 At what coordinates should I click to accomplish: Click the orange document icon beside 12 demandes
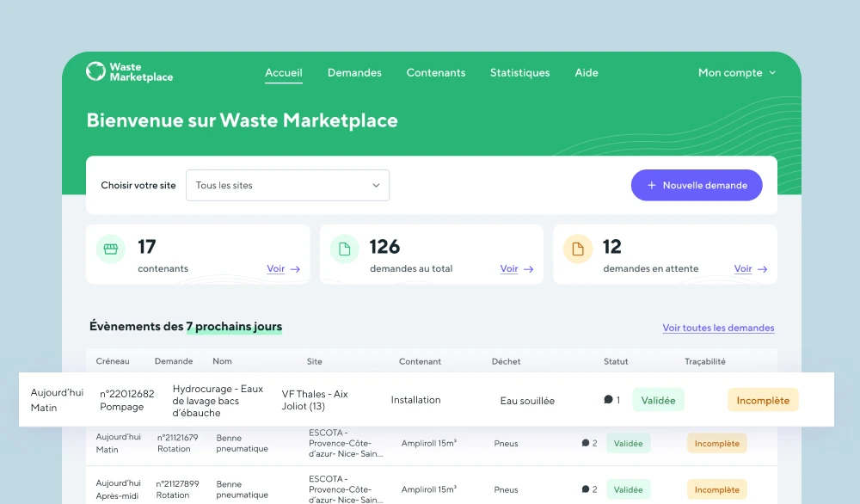click(578, 249)
